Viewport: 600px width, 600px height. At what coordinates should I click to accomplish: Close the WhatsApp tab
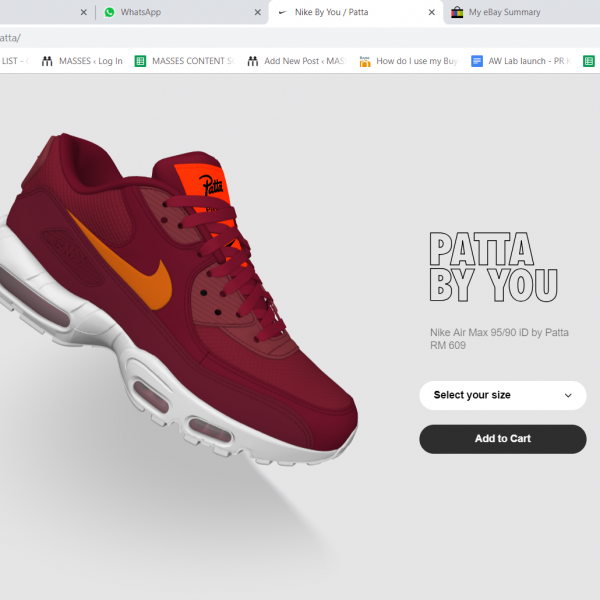257,13
